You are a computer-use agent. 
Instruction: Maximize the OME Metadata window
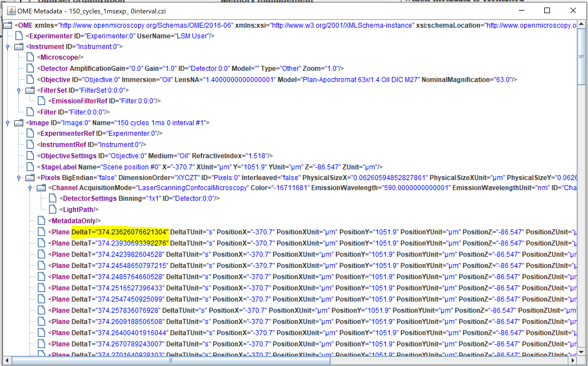pyautogui.click(x=547, y=11)
